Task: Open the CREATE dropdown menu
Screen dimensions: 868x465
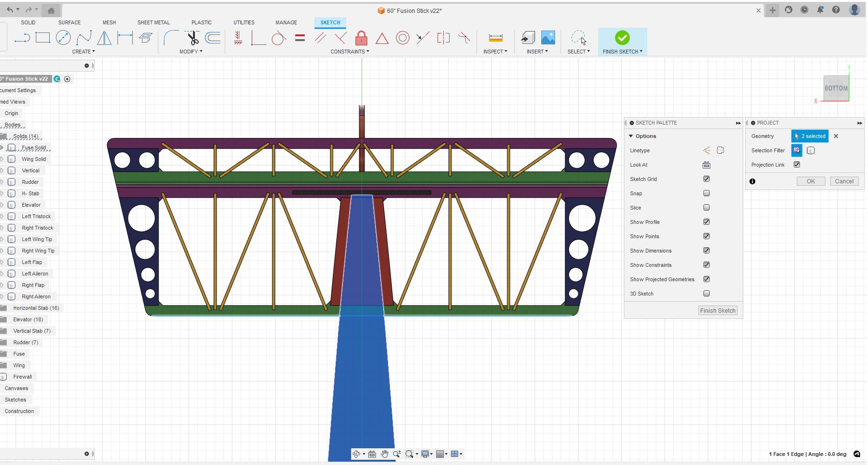Action: pos(83,52)
